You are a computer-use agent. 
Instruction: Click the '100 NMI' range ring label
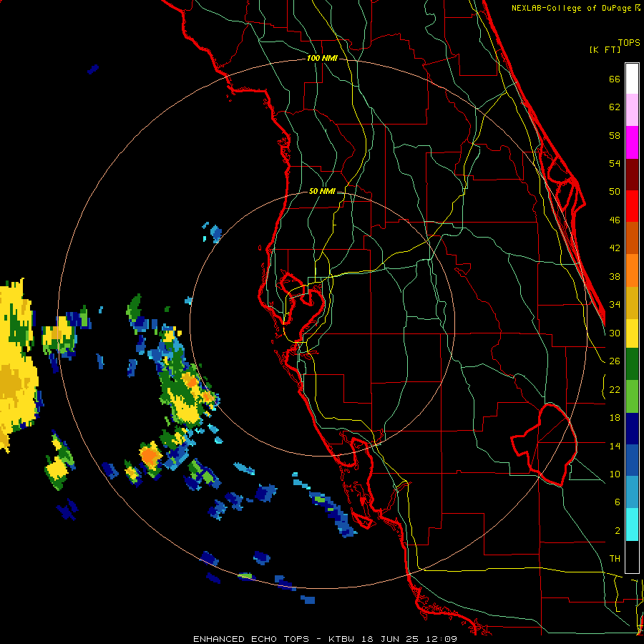[322, 58]
